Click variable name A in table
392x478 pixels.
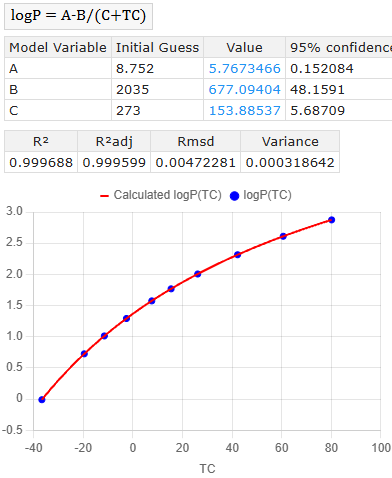click(13, 69)
